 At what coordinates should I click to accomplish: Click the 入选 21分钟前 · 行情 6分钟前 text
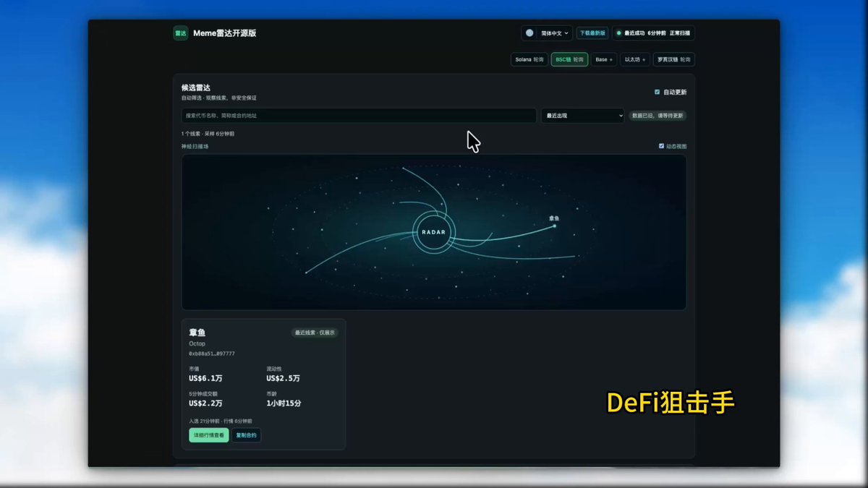[221, 421]
